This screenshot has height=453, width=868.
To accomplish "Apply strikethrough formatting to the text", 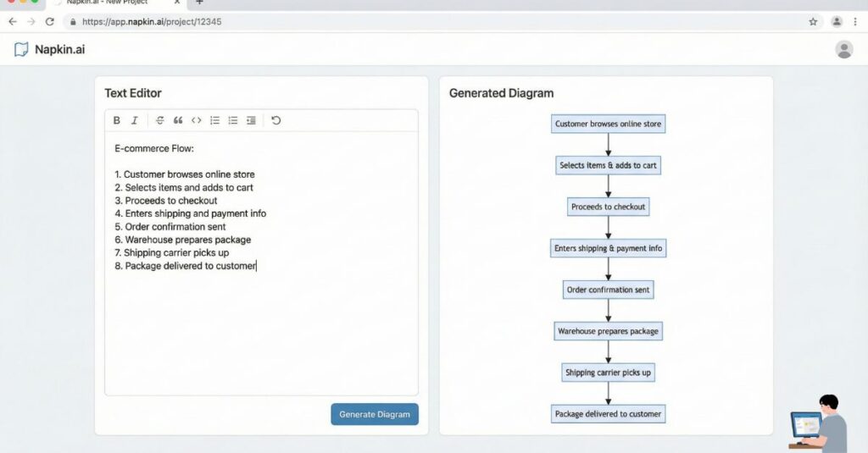I will [x=160, y=120].
